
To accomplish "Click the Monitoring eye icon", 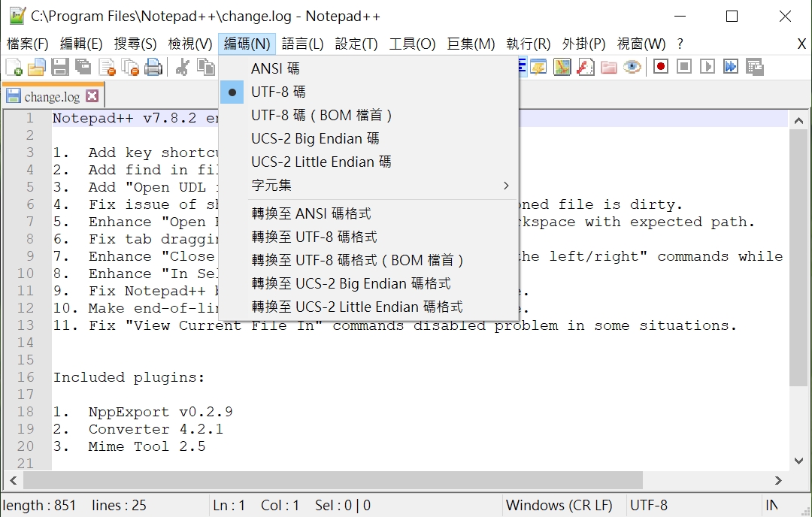I will click(632, 68).
